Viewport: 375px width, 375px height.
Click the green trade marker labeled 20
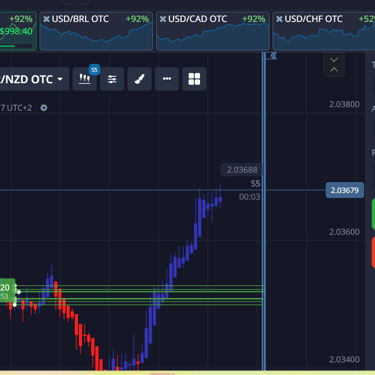click(7, 291)
